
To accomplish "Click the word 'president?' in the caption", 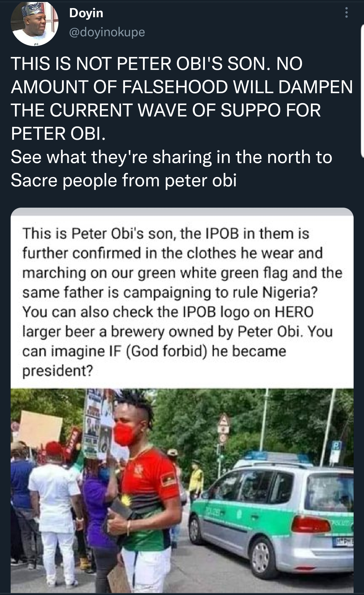I will pos(58,371).
